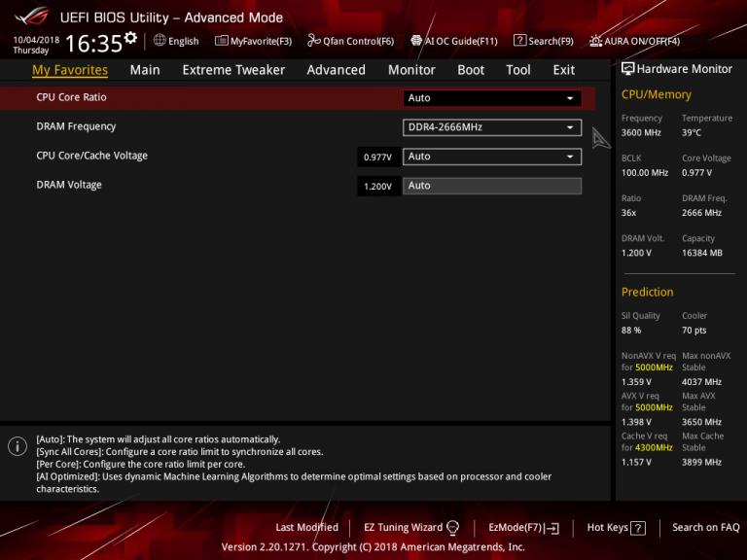747x560 pixels.
Task: Click the Hardware Monitor title
Action: point(684,69)
